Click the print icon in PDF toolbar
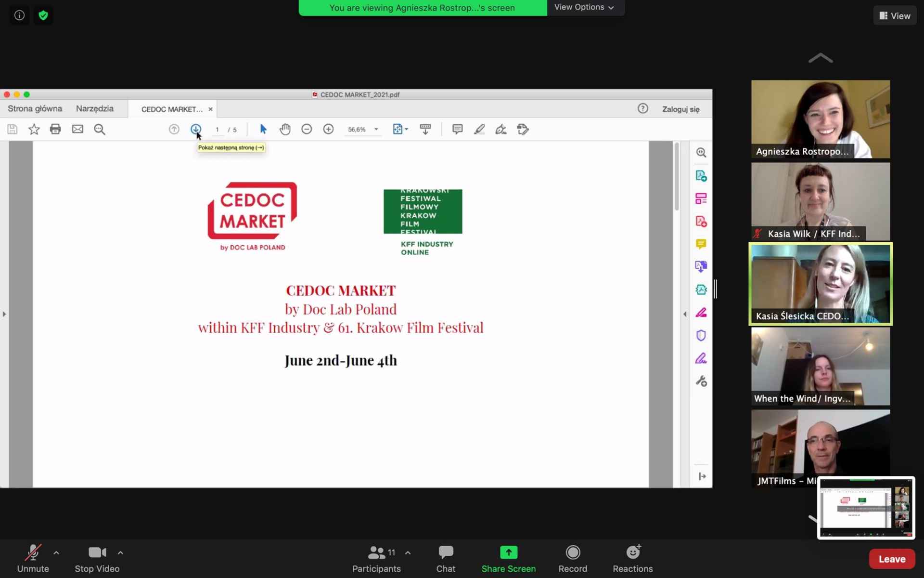Image resolution: width=924 pixels, height=578 pixels. pyautogui.click(x=55, y=129)
